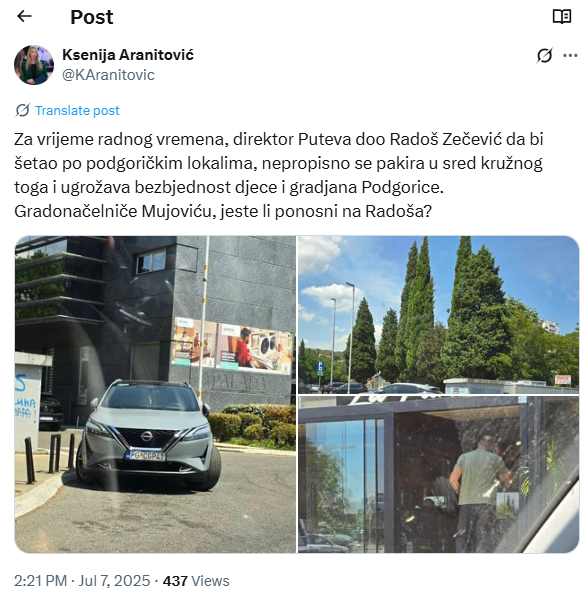Click the Grok icon next to Translate post
Image resolution: width=586 pixels, height=593 pixels.
[x=22, y=110]
